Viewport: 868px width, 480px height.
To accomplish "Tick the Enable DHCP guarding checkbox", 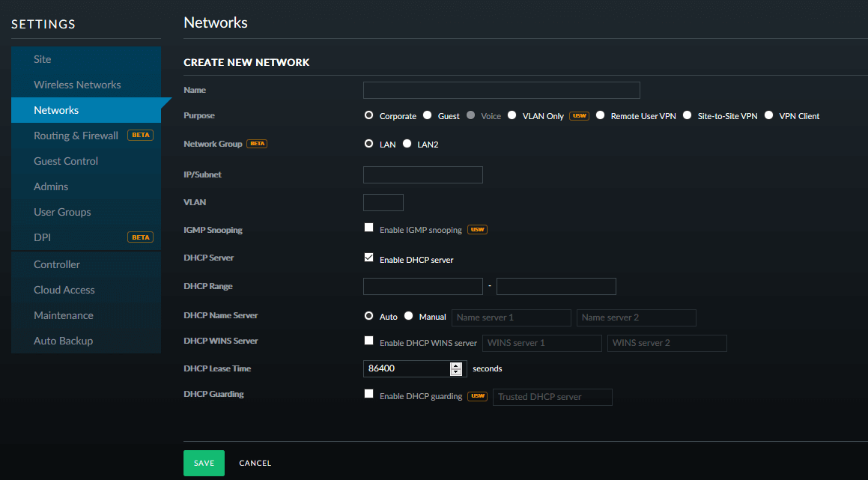I will pos(368,394).
